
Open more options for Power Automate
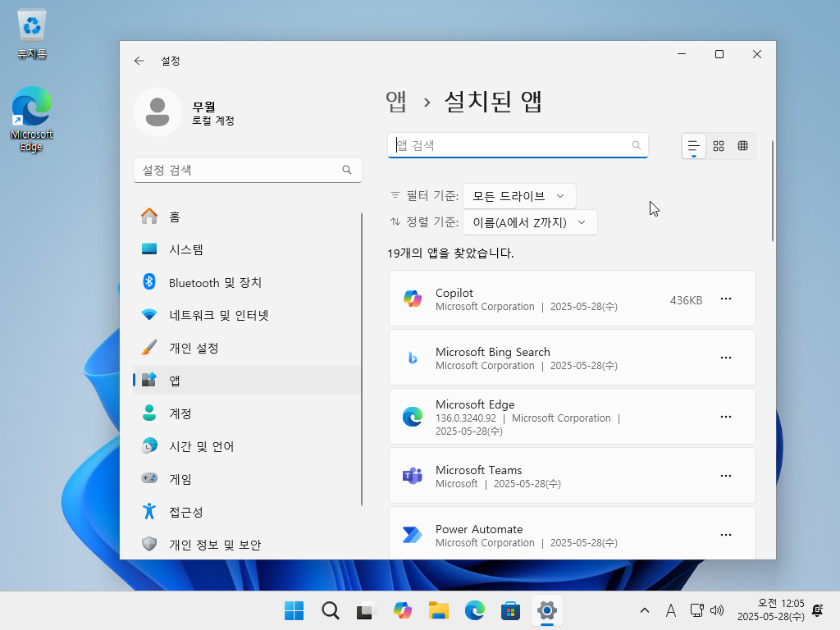(726, 535)
